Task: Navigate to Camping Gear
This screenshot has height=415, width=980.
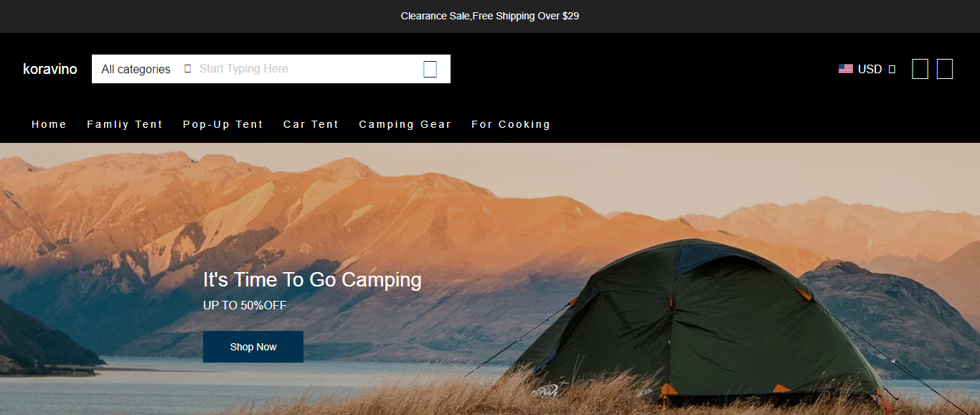Action: 405,124
